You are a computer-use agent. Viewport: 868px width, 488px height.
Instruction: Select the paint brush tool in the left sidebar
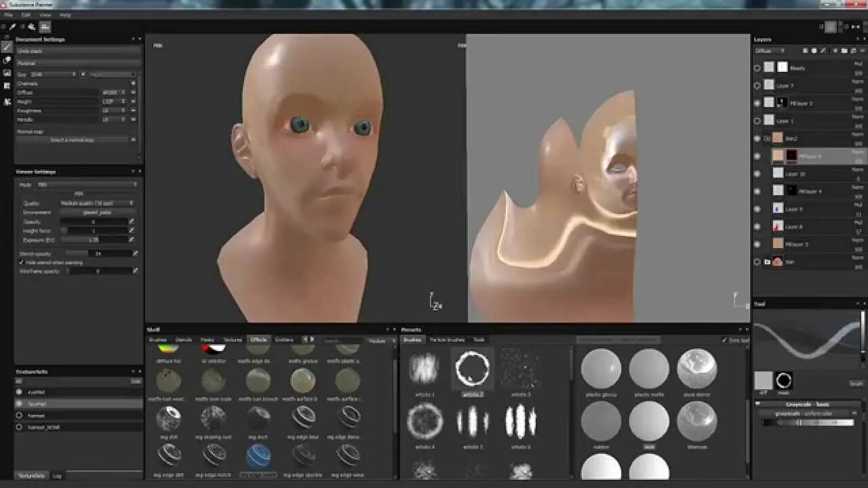(7, 47)
